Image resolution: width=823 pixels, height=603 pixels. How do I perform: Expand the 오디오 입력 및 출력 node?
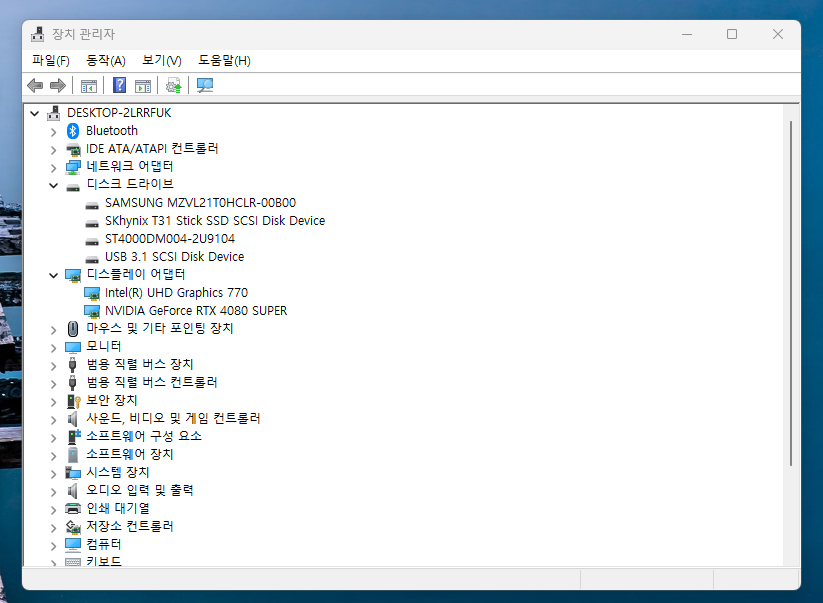[54, 492]
